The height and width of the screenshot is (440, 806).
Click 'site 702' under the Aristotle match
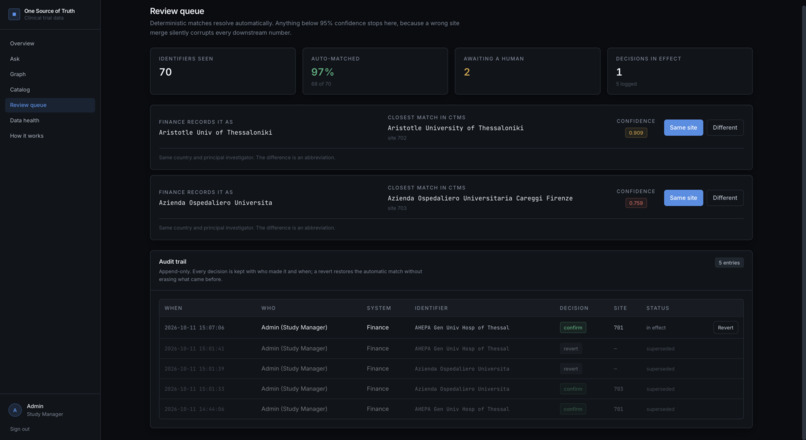click(397, 138)
